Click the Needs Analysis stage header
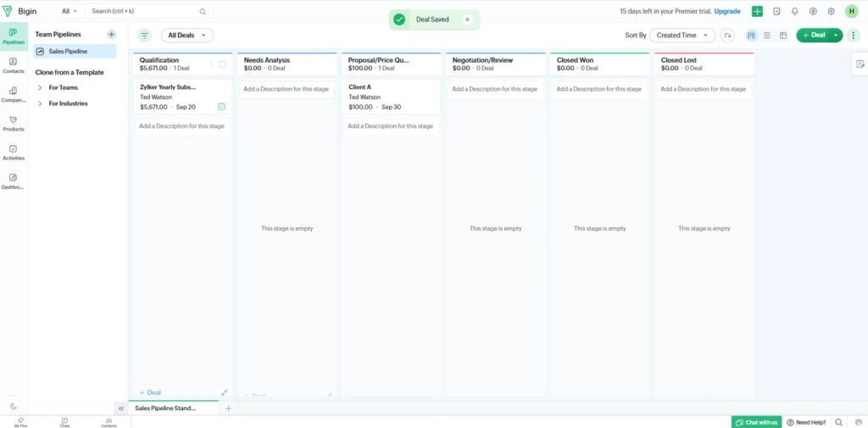868x428 pixels. 287,64
